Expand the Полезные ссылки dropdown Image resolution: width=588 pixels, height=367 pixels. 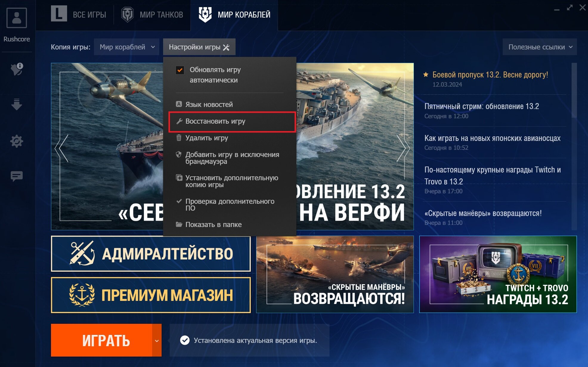[x=540, y=47]
